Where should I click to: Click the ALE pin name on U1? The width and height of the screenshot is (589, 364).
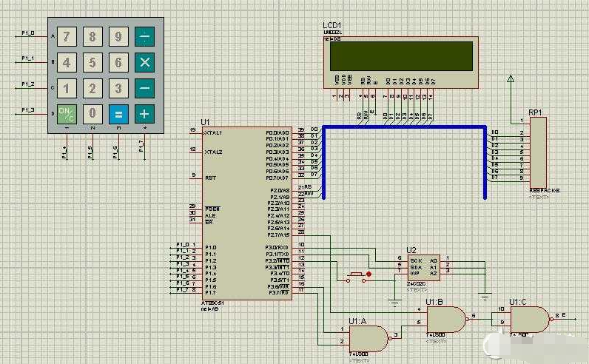210,215
